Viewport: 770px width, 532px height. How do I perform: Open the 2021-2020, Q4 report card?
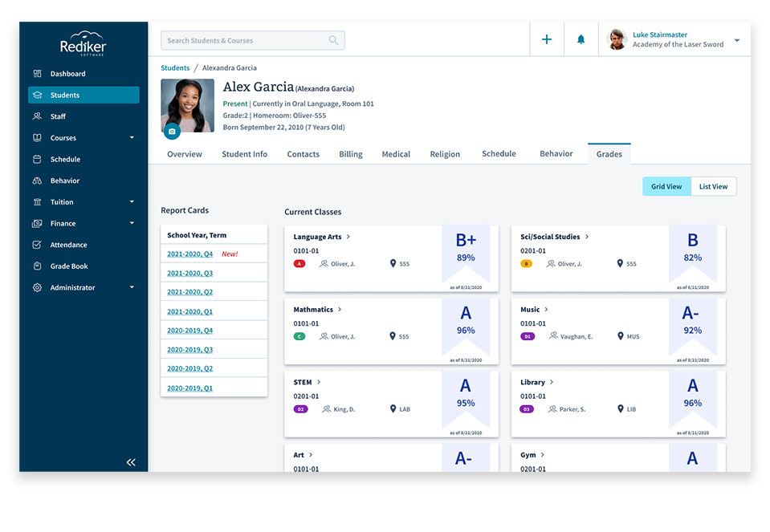(189, 254)
